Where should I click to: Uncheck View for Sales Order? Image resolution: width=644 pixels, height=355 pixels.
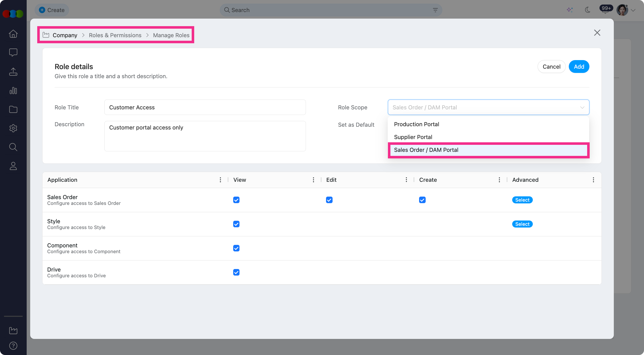click(236, 200)
